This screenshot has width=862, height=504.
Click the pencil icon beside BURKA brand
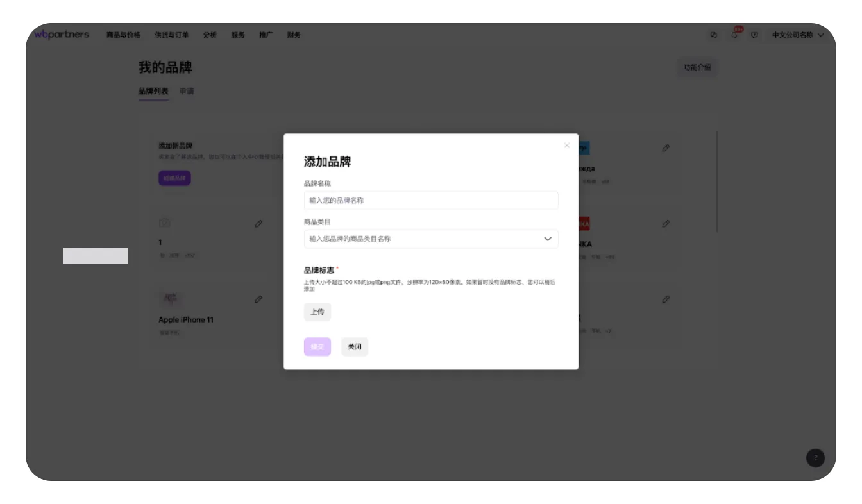666,223
